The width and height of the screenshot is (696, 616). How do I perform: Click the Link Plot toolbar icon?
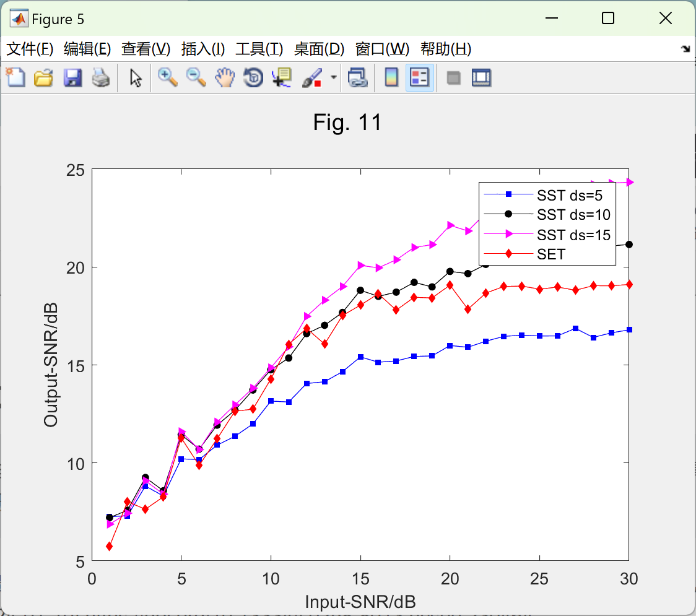coord(357,77)
